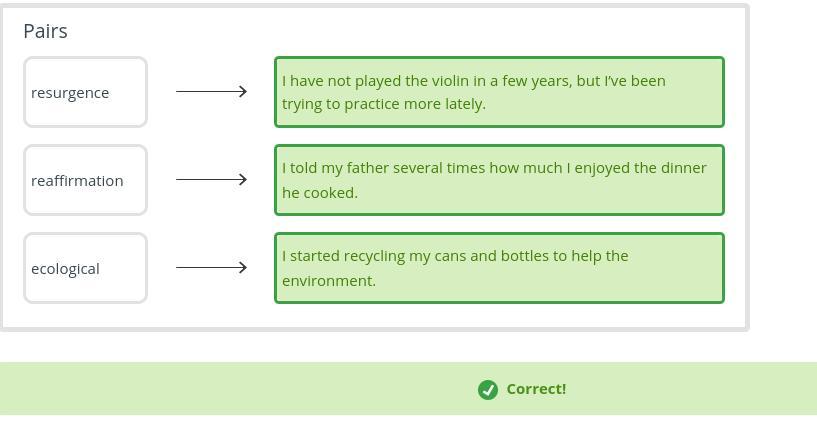Choose the father's dinner sentence box

[x=499, y=180]
